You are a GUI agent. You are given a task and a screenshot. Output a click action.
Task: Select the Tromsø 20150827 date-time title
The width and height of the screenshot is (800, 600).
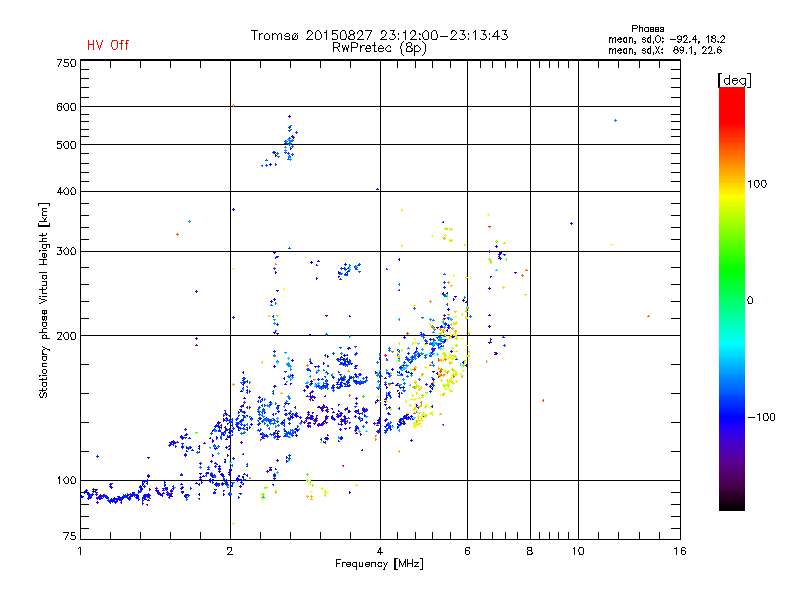[380, 35]
